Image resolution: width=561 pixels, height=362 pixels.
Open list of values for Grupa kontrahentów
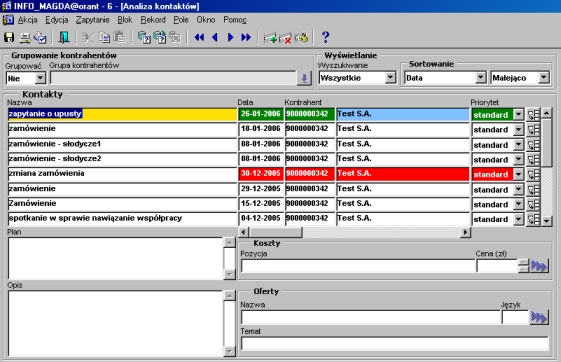tap(304, 78)
